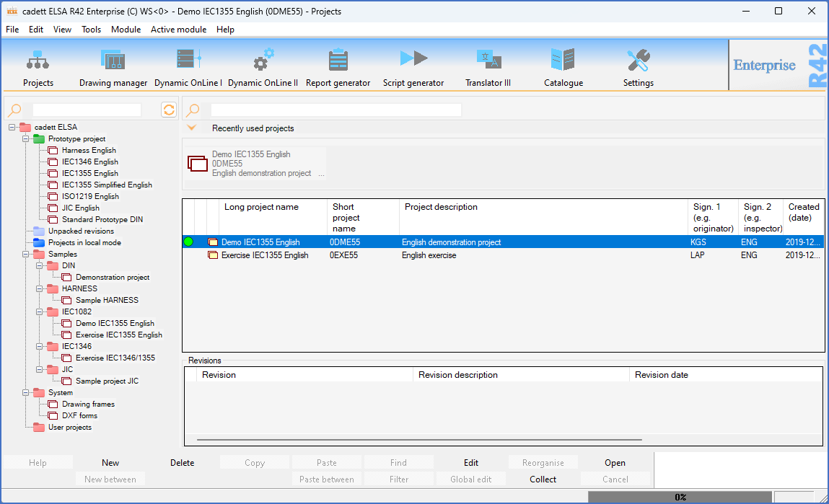Click the Collect button
The image size is (829, 504).
pos(543,479)
